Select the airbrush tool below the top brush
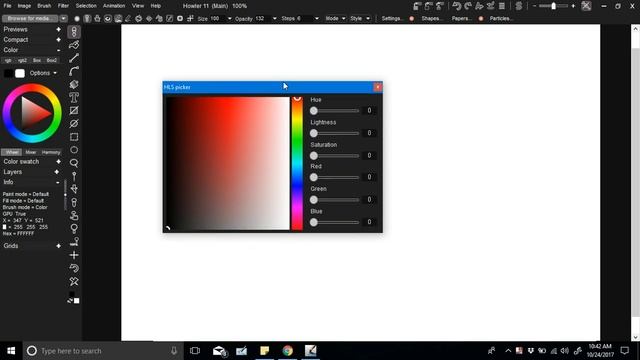The image size is (640, 360). [x=74, y=45]
